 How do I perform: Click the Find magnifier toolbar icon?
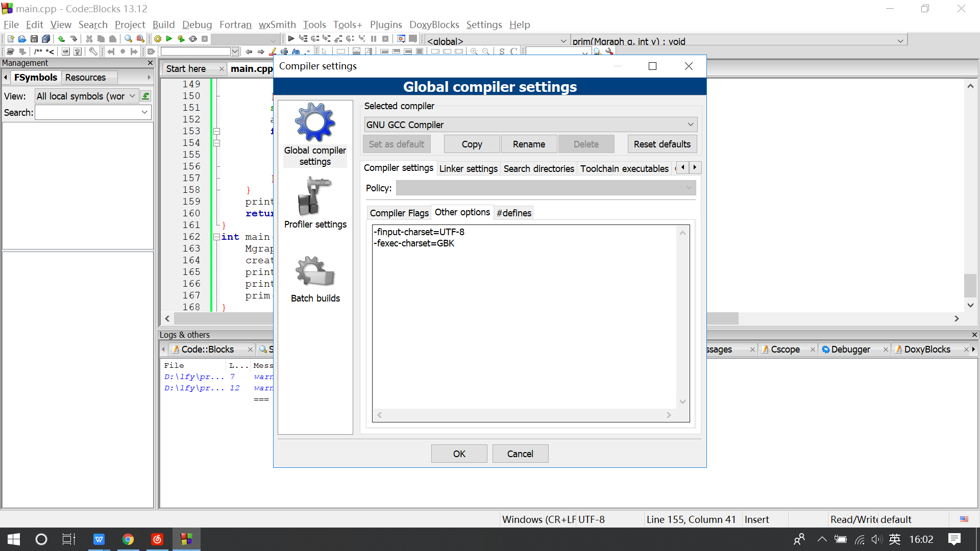pos(128,39)
